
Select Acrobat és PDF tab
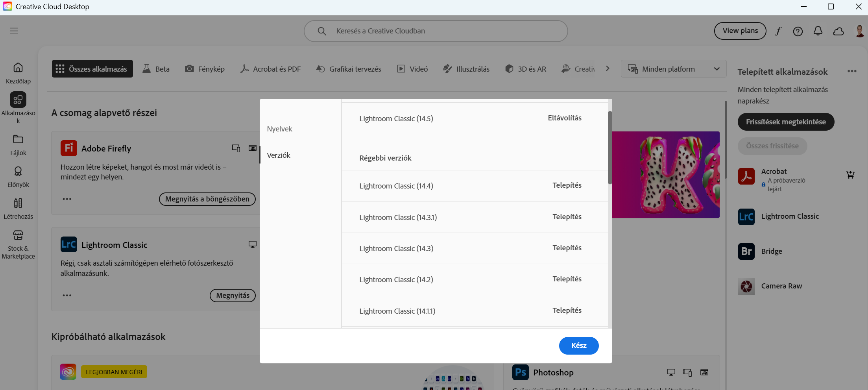tap(270, 69)
